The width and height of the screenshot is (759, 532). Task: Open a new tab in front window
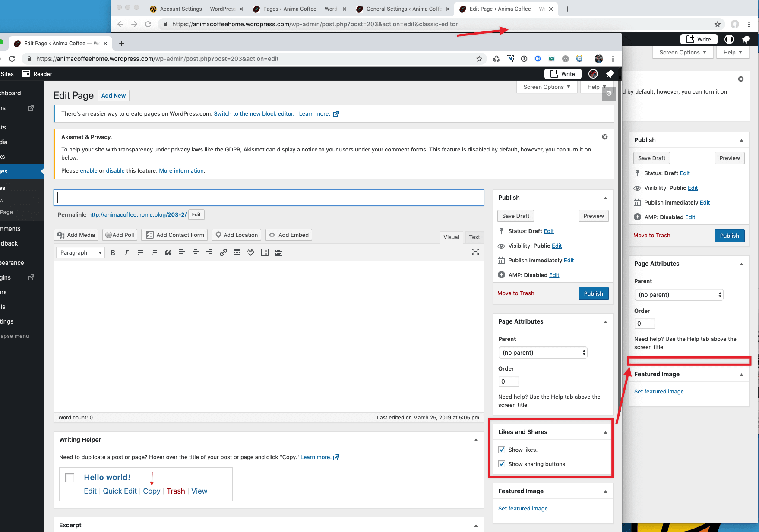point(122,44)
